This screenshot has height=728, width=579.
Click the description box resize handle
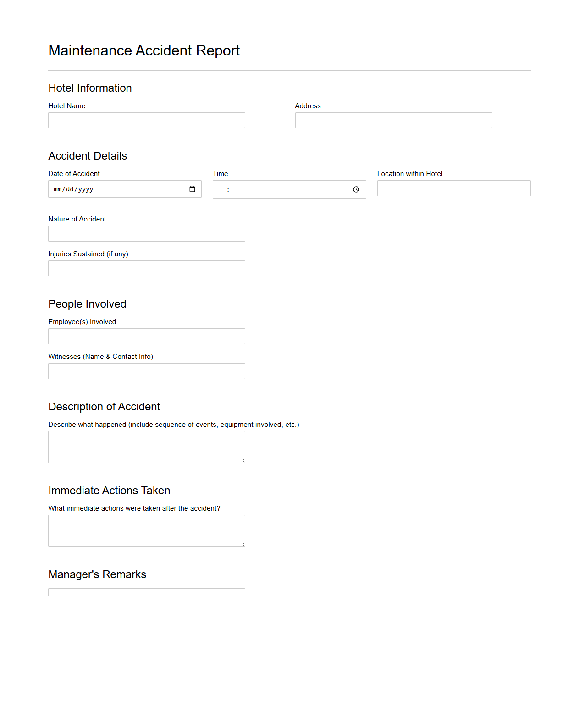click(x=243, y=460)
